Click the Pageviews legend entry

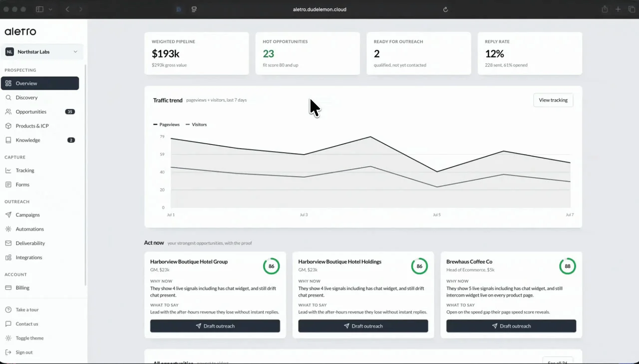(x=166, y=125)
